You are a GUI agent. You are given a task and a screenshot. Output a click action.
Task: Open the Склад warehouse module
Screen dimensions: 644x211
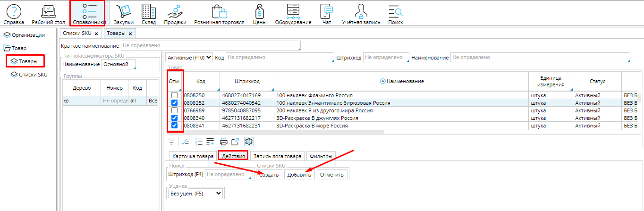149,14
